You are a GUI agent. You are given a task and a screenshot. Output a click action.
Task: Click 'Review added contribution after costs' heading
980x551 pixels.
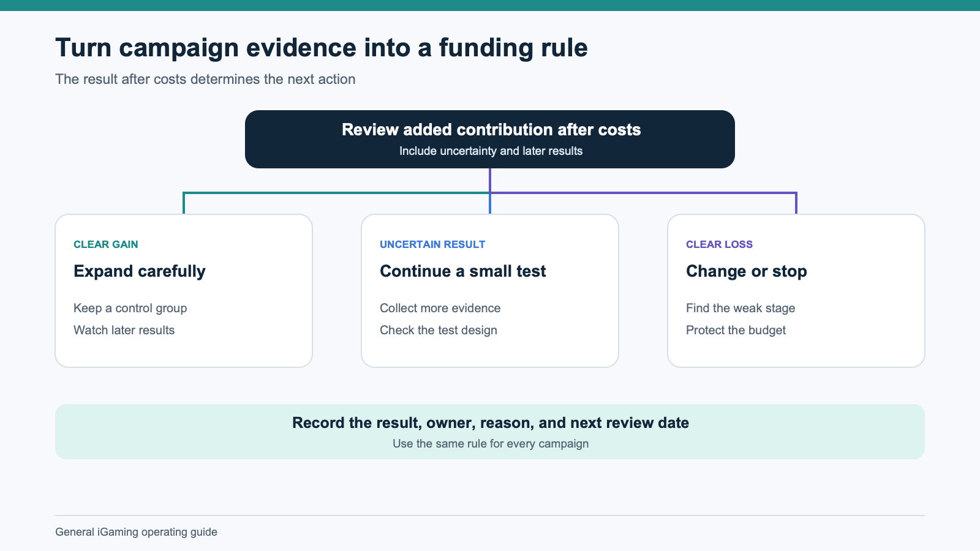click(x=491, y=130)
